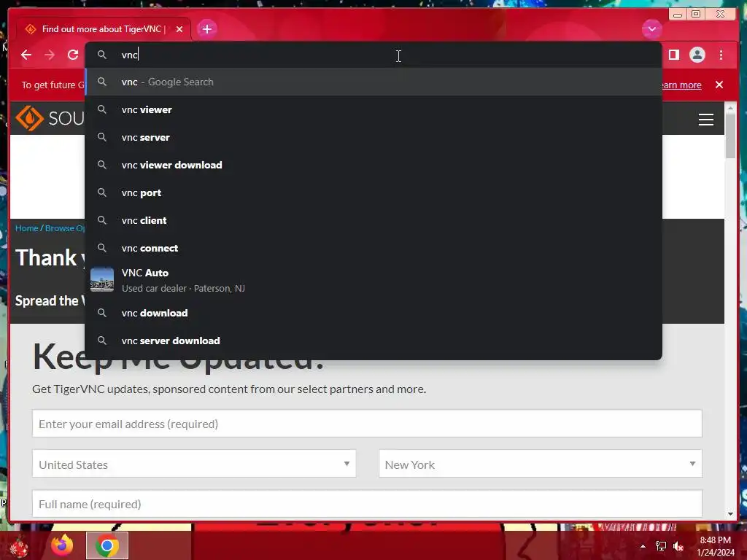The image size is (747, 560).
Task: Open the 'VNC Auto' used car dealer suggestion
Action: tap(373, 280)
